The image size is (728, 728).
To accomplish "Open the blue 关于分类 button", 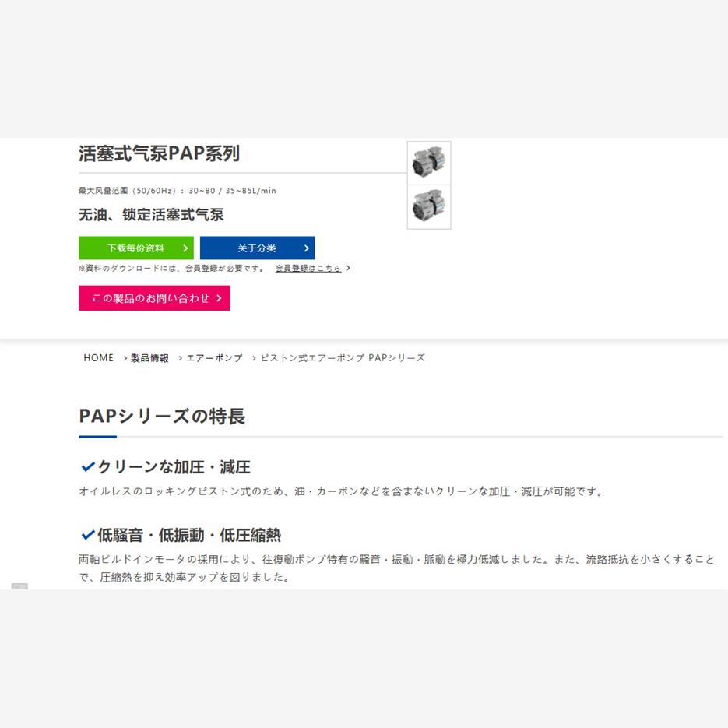I will (257, 248).
